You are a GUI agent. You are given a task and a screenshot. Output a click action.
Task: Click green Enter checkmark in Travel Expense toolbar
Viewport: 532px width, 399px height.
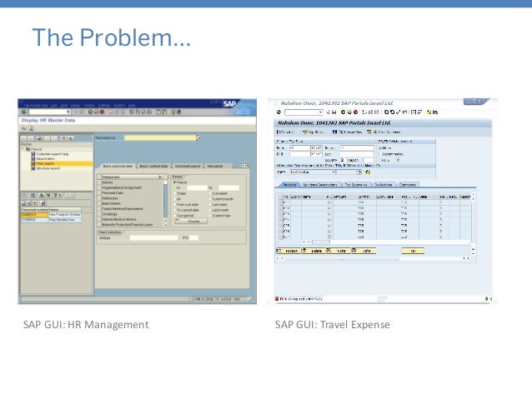coord(279,112)
